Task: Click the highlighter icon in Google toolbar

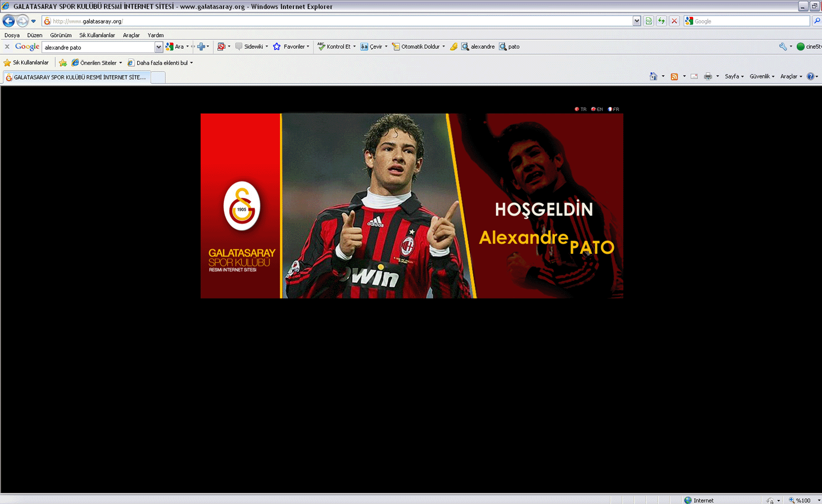Action: (x=454, y=47)
